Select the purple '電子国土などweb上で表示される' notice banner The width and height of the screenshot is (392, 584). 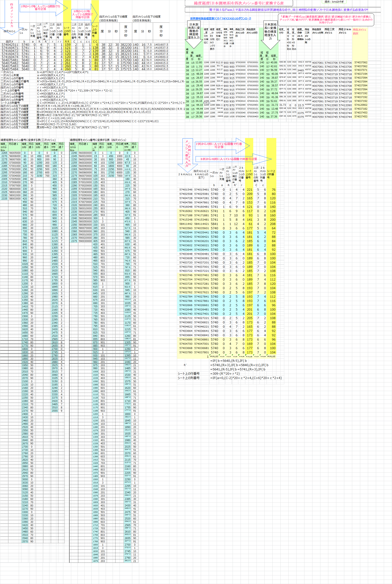[283, 10]
